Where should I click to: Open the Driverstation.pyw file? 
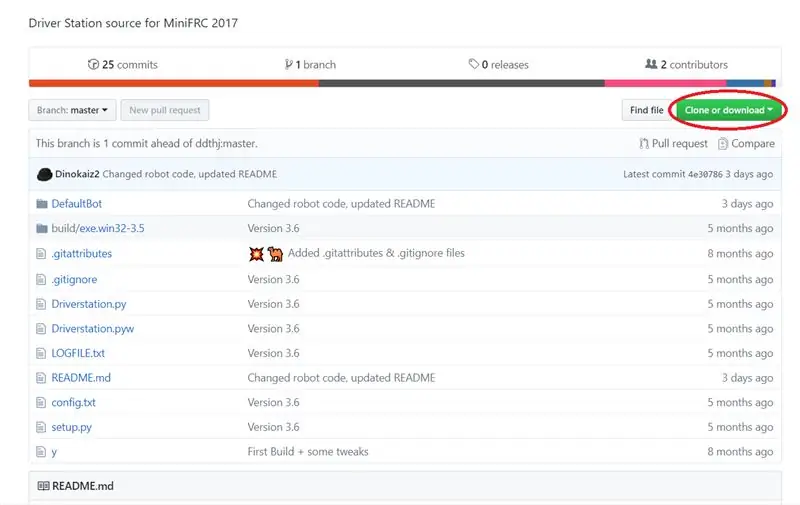93,329
